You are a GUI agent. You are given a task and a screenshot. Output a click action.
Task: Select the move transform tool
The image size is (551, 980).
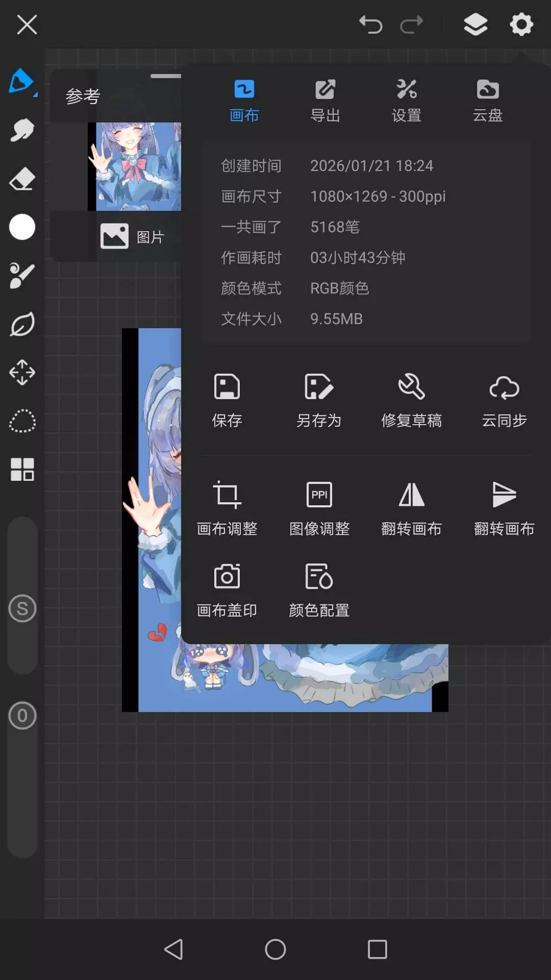coord(22,373)
